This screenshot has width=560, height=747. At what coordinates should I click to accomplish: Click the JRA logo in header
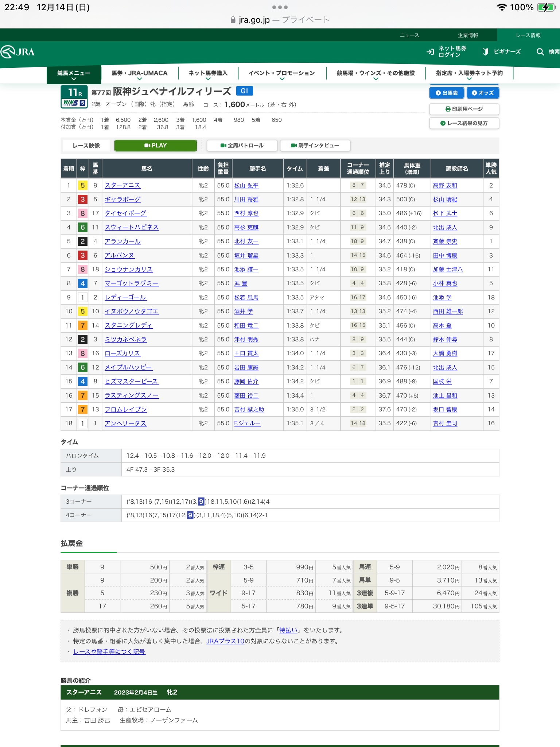tap(17, 52)
